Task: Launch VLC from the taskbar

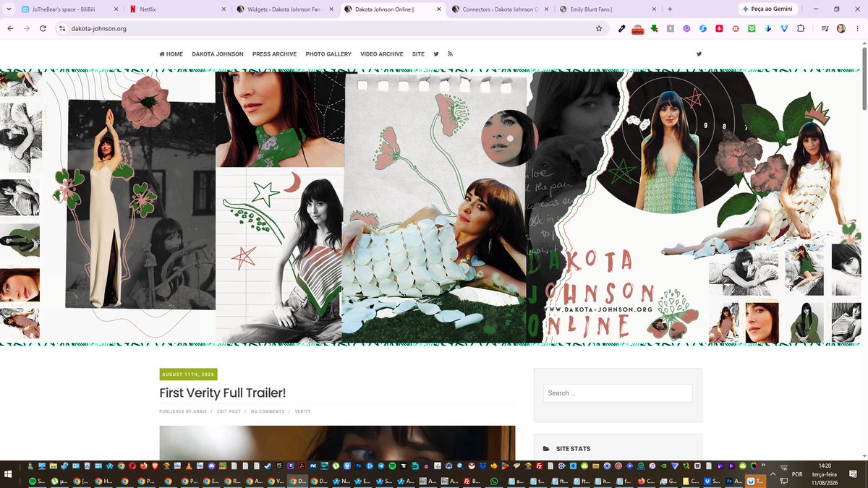Action: [x=188, y=466]
